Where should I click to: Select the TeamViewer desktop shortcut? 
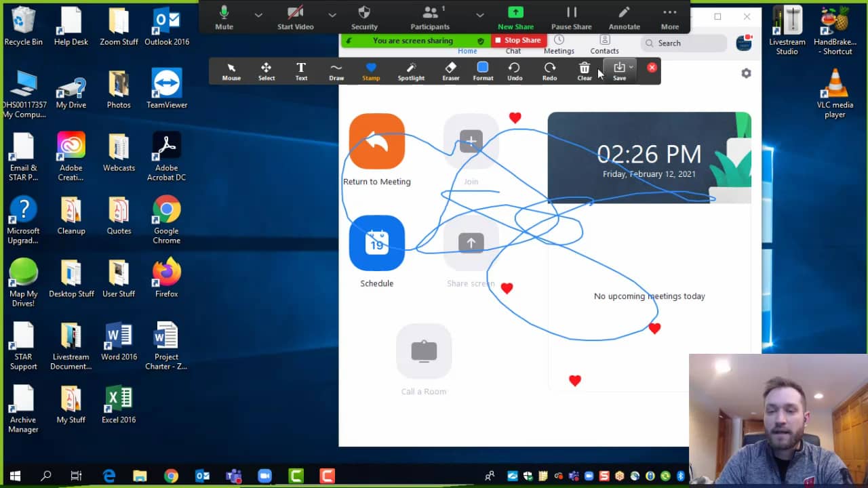166,89
